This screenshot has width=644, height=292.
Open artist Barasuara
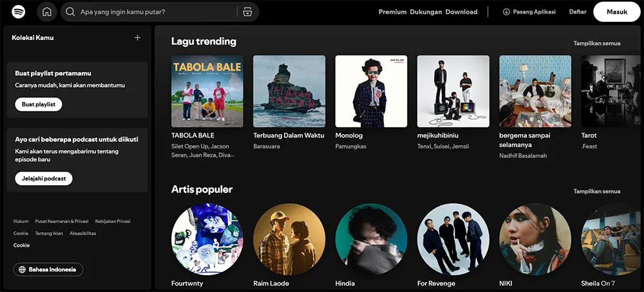[x=266, y=146]
